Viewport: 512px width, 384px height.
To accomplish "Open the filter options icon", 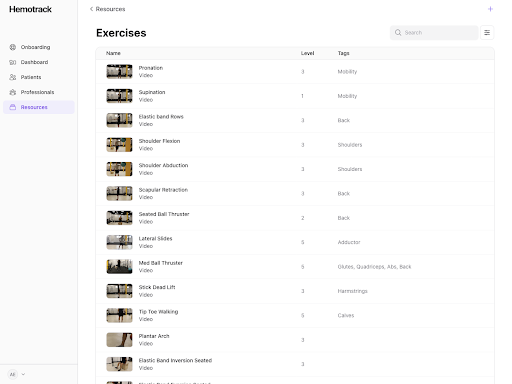I will (487, 33).
